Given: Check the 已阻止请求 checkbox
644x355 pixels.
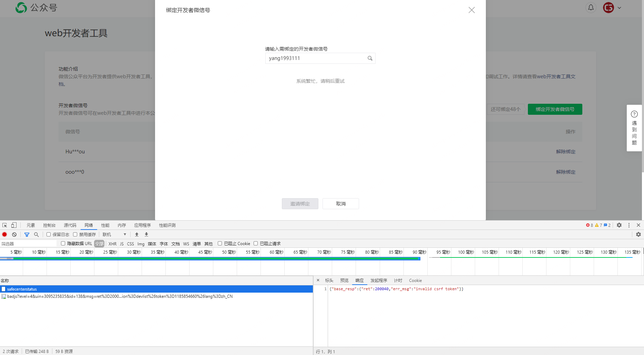Looking at the screenshot, I should tap(256, 243).
